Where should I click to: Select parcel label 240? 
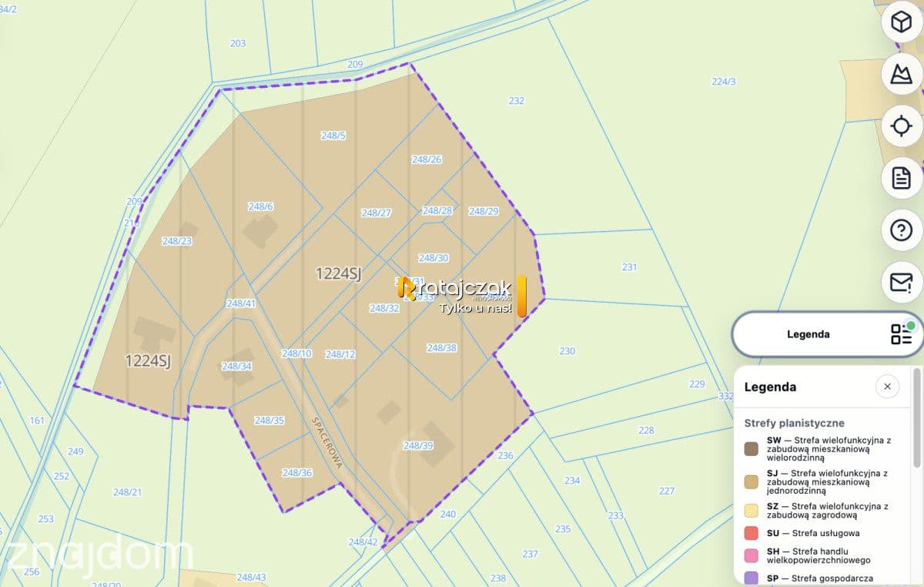448,515
